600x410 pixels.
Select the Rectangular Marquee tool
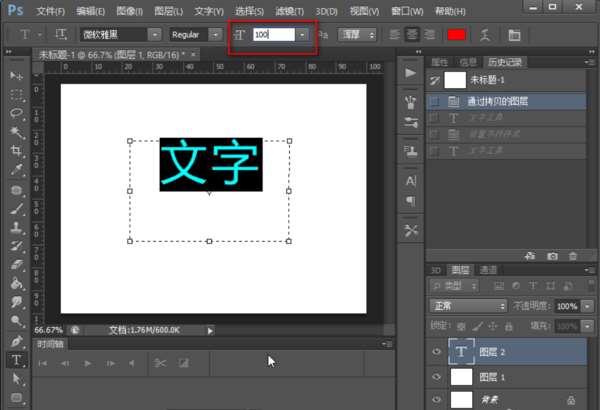coord(16,94)
